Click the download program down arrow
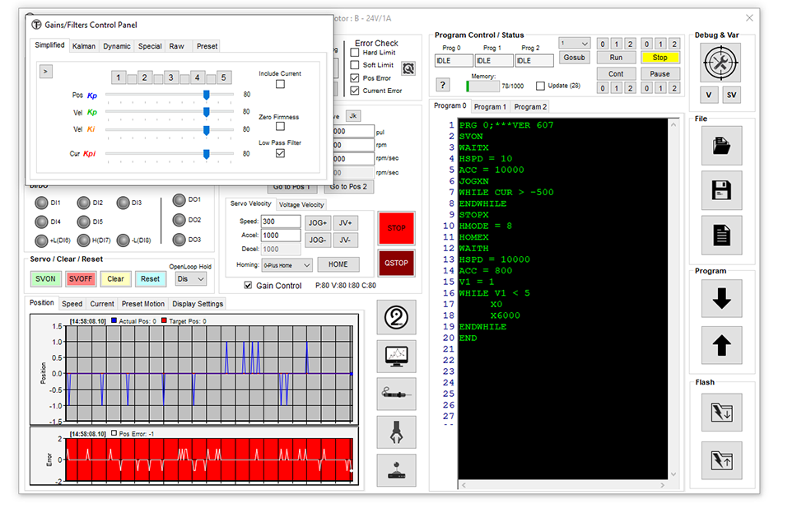 point(721,298)
